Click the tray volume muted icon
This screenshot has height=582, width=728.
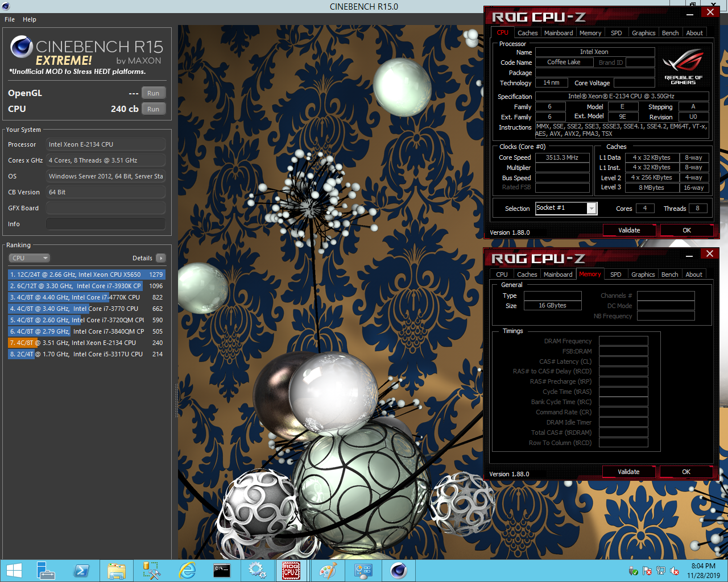675,571
